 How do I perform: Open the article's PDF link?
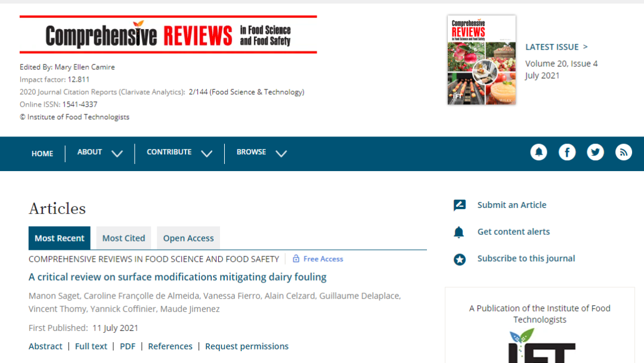(x=128, y=346)
